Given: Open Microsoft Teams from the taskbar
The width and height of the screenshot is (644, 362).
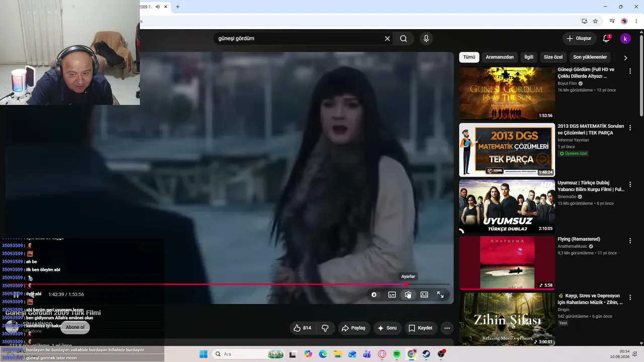Looking at the screenshot, I should point(367,354).
